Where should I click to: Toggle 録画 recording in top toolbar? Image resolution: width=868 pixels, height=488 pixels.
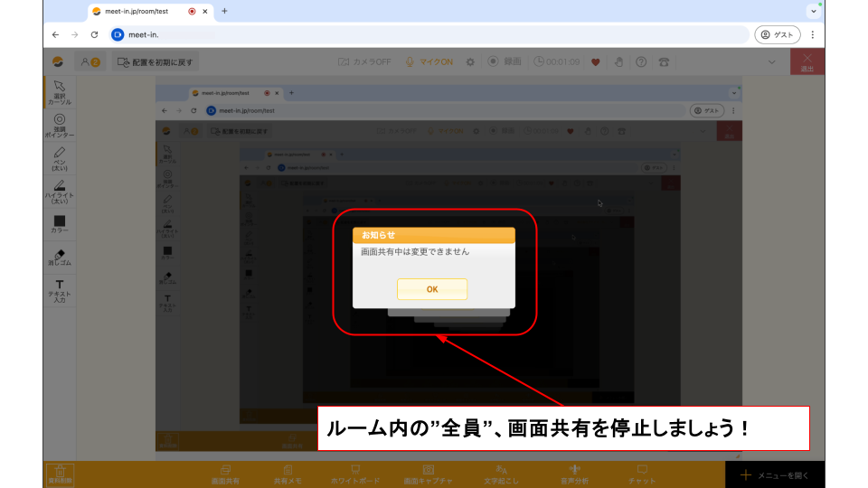coord(505,61)
